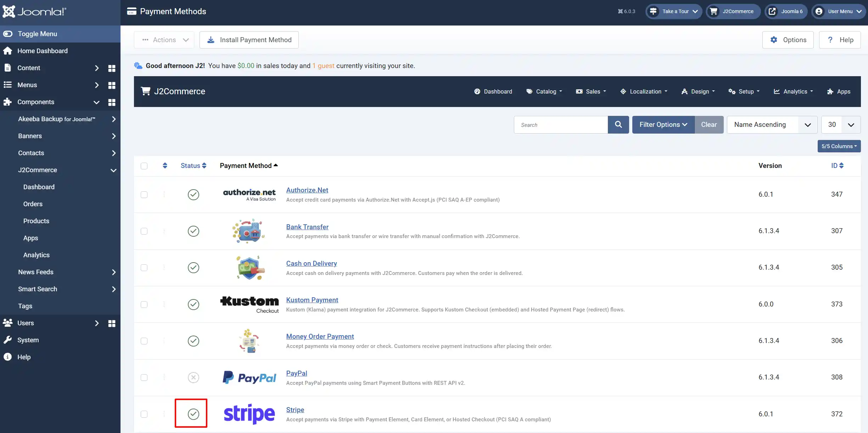Open the J2Commerce Apps puzzle link
Viewport: 868px width, 433px height.
[839, 91]
